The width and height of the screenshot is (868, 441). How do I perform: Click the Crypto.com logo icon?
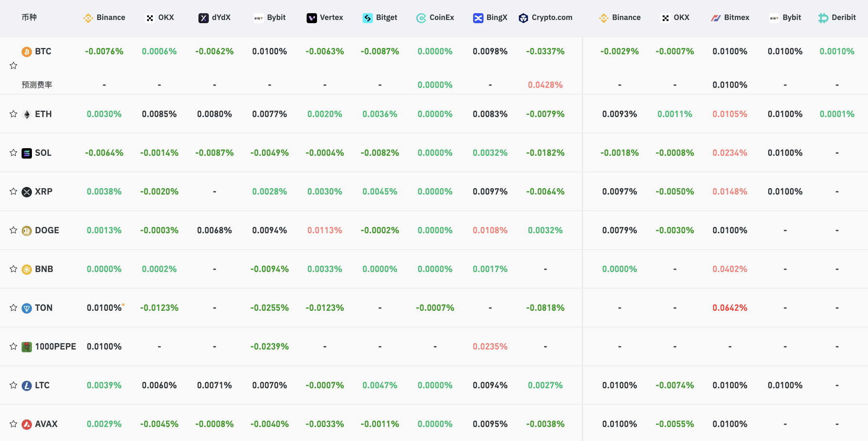click(523, 18)
